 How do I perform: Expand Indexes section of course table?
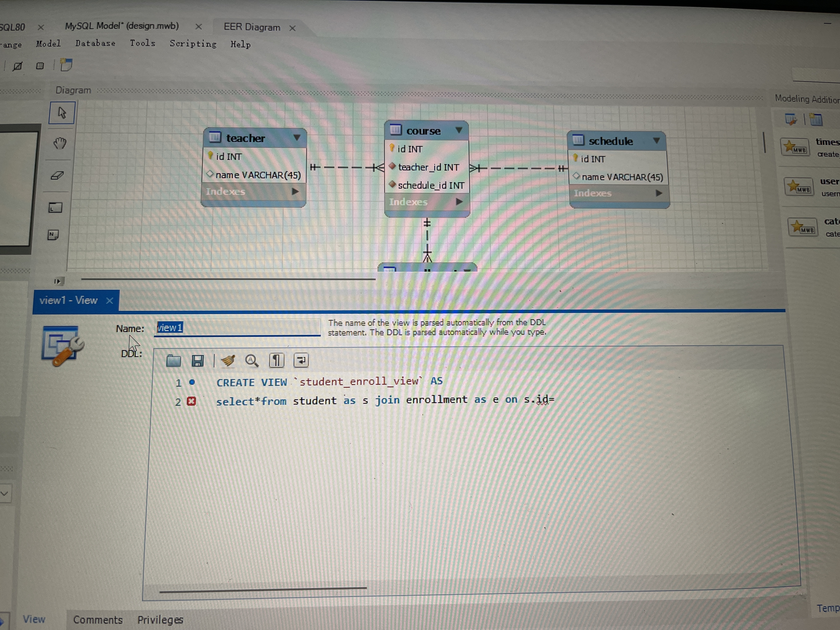[x=459, y=202]
